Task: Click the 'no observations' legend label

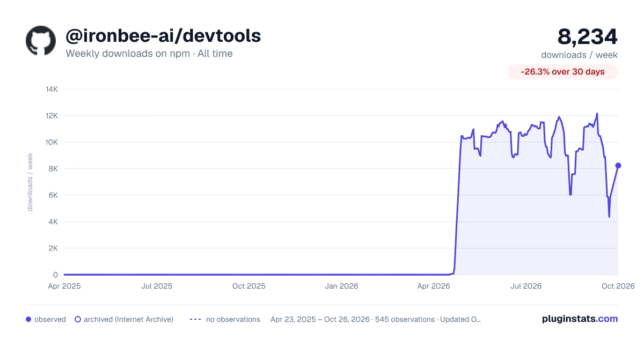Action: (233, 319)
